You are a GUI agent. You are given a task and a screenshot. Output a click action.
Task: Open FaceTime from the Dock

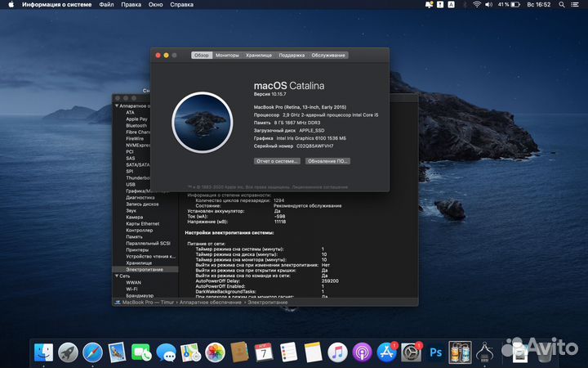(141, 352)
